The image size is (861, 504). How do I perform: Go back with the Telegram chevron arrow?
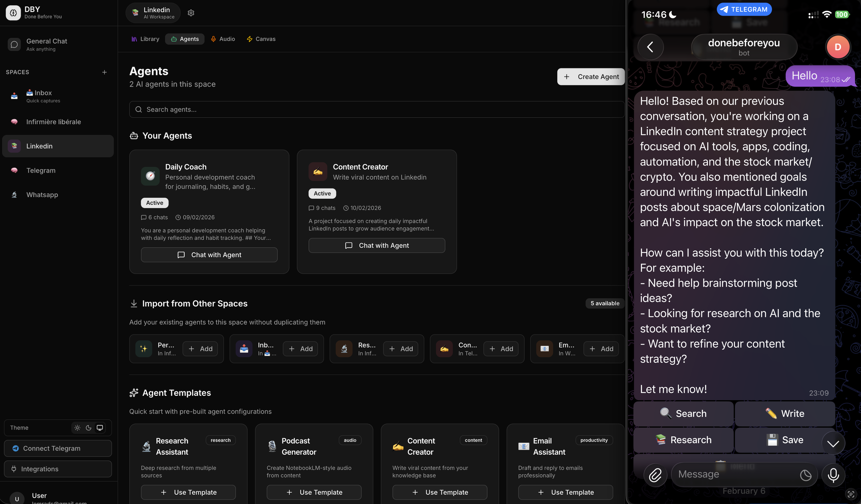point(650,47)
